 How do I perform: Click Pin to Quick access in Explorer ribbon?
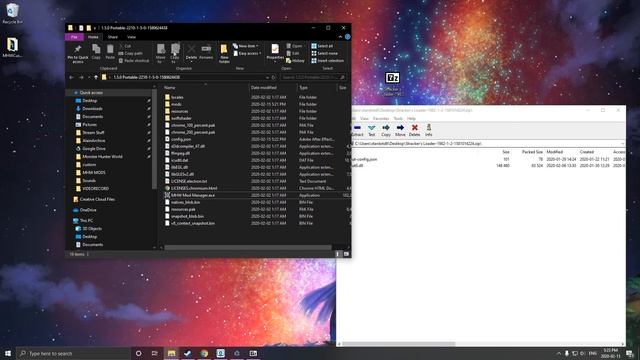[78, 53]
